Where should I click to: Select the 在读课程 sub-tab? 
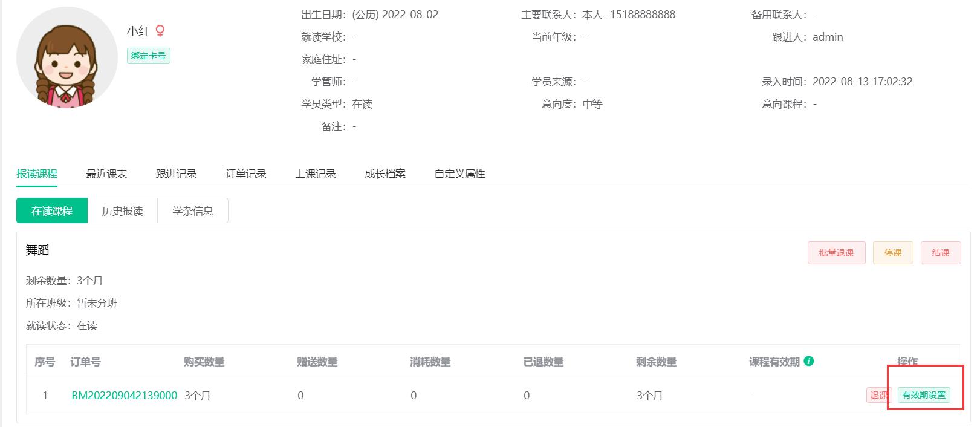pos(52,211)
